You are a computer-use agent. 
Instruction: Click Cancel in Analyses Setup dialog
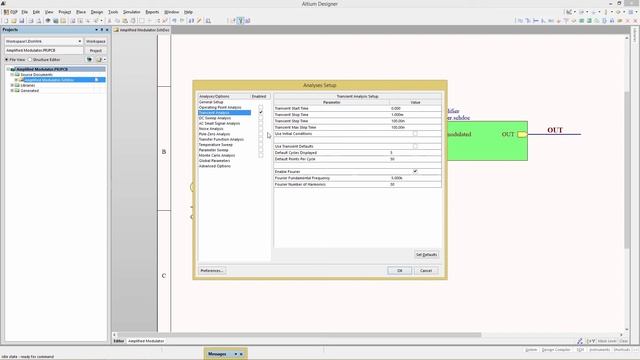tap(426, 271)
